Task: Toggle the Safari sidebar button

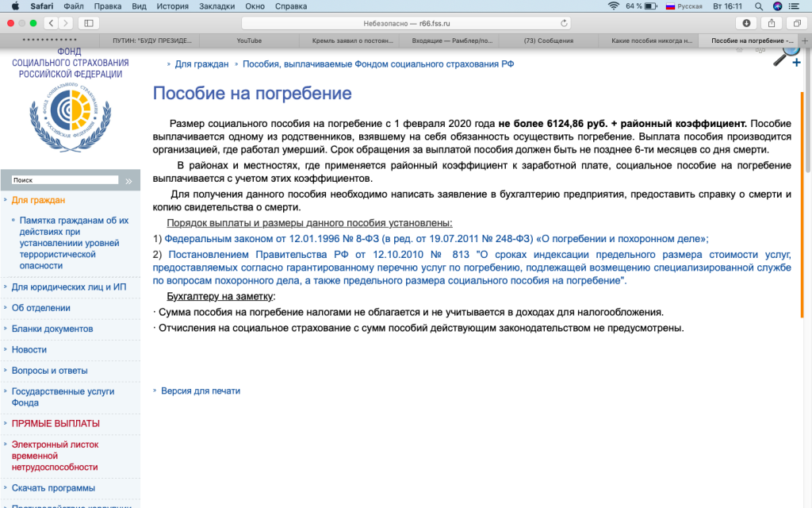Action: pos(88,23)
